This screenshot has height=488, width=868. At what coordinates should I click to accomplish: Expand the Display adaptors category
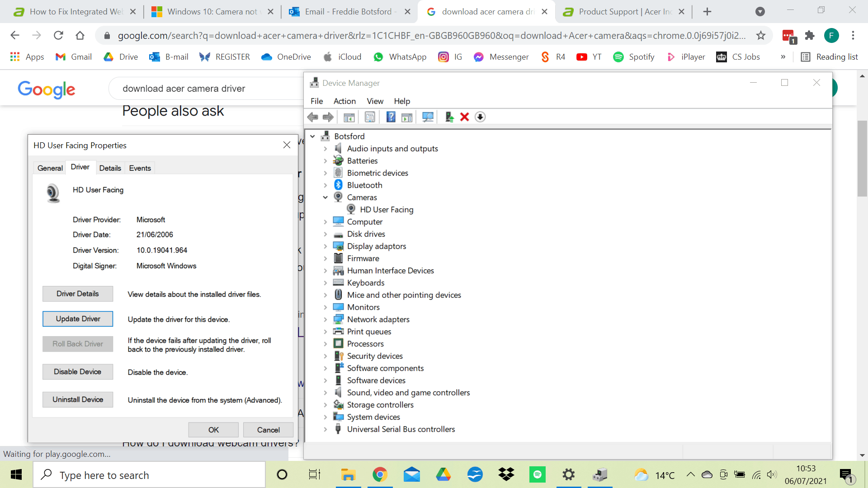pyautogui.click(x=325, y=246)
